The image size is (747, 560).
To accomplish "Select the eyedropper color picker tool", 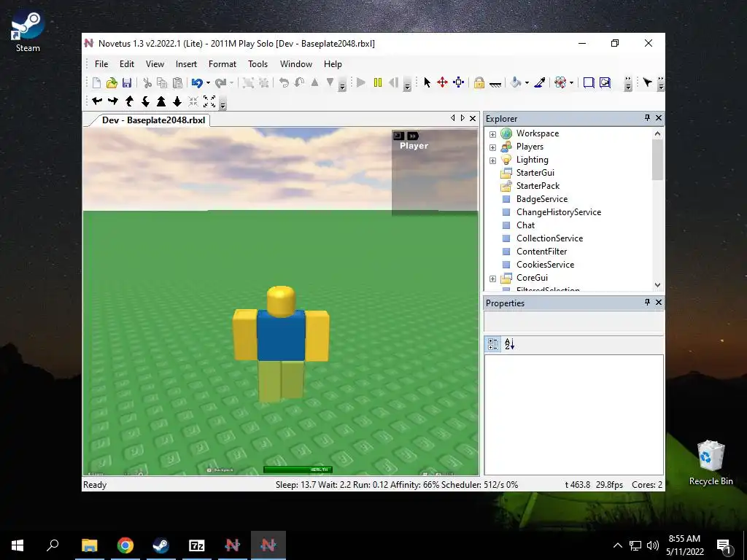I will pyautogui.click(x=540, y=83).
